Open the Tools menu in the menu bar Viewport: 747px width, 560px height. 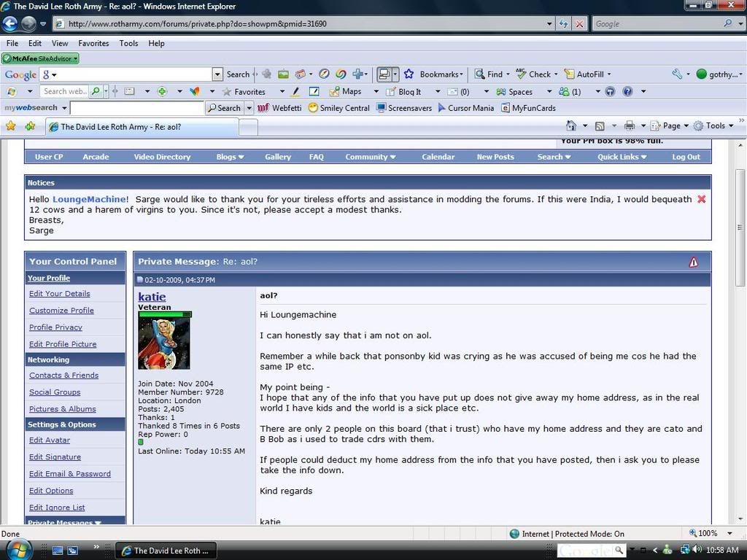[x=128, y=43]
